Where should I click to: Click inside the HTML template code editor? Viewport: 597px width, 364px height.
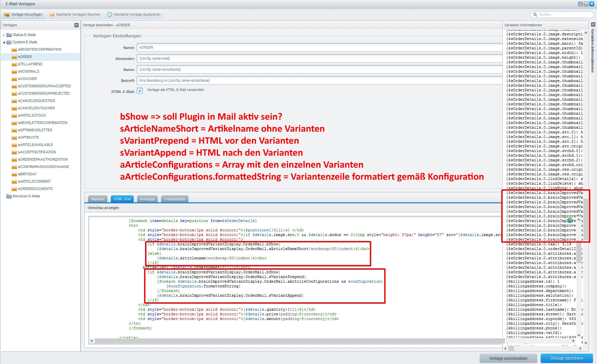[x=295, y=277]
